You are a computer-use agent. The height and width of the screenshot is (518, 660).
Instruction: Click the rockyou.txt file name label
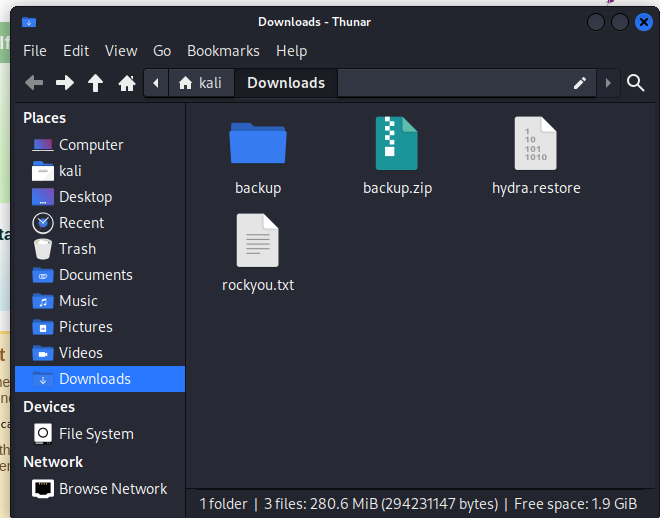(258, 285)
